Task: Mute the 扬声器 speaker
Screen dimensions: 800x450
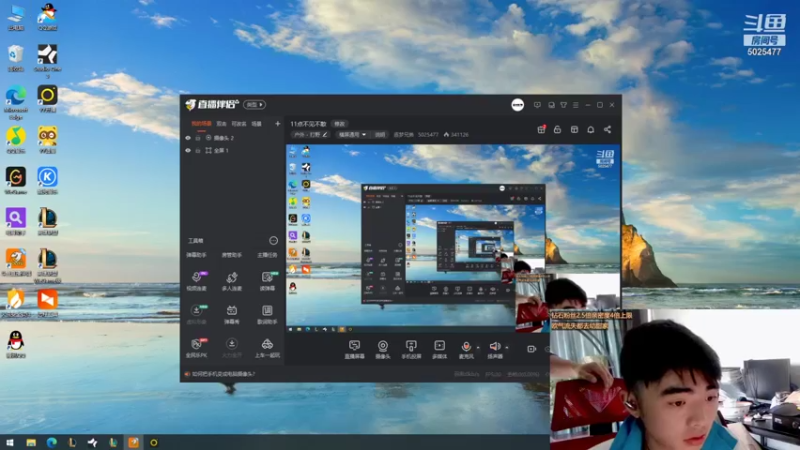Action: pos(495,349)
